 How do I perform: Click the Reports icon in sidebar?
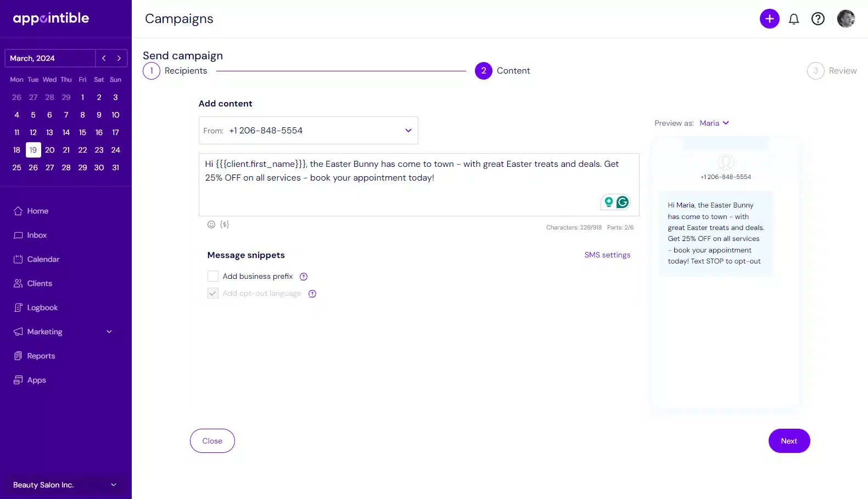click(x=18, y=356)
